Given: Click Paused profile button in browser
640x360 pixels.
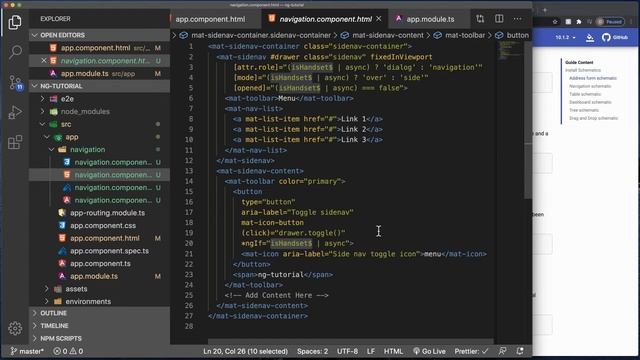Looking at the screenshot, I should 610,22.
